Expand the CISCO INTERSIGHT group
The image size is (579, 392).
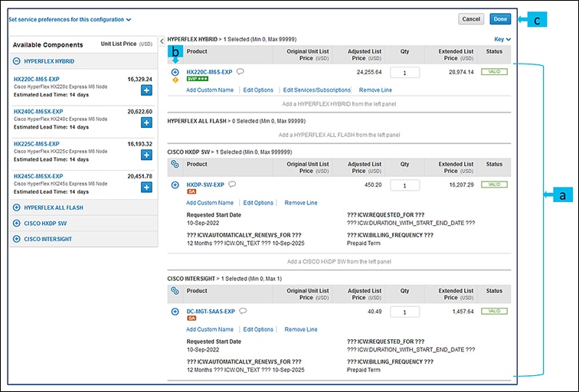click(17, 239)
